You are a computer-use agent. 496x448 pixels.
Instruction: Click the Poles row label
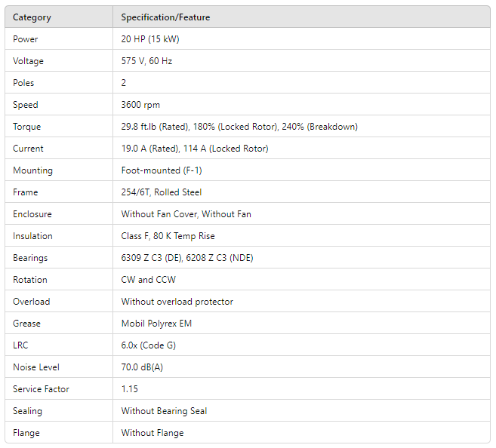pyautogui.click(x=23, y=83)
